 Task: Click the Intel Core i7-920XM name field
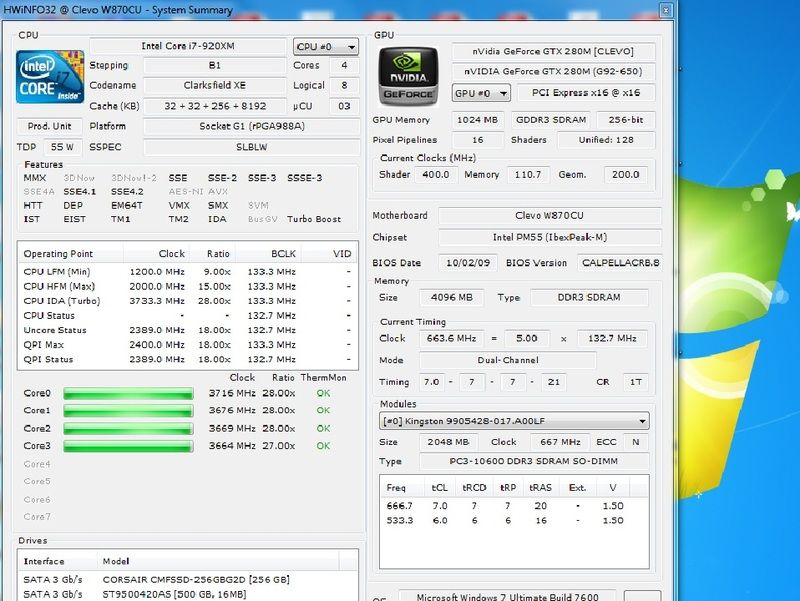coord(188,46)
